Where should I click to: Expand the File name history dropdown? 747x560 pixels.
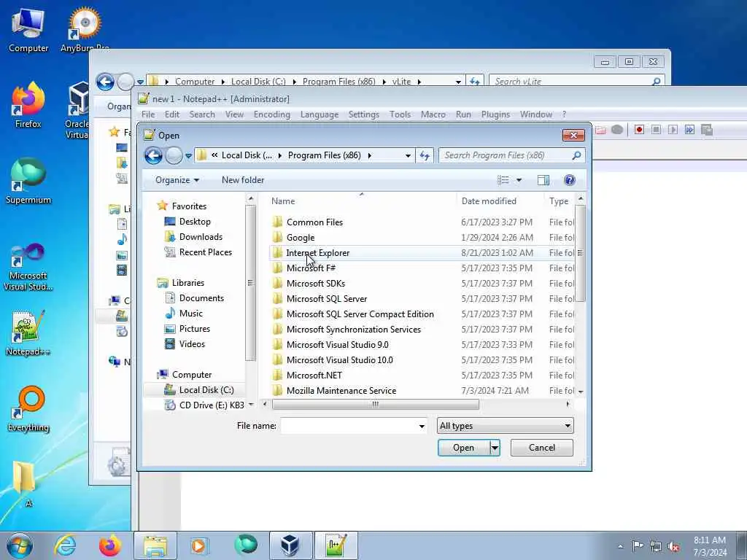pos(422,426)
